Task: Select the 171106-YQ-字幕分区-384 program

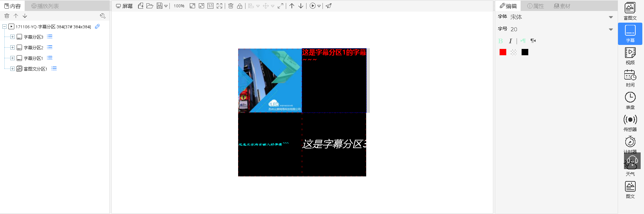Action: [53, 27]
